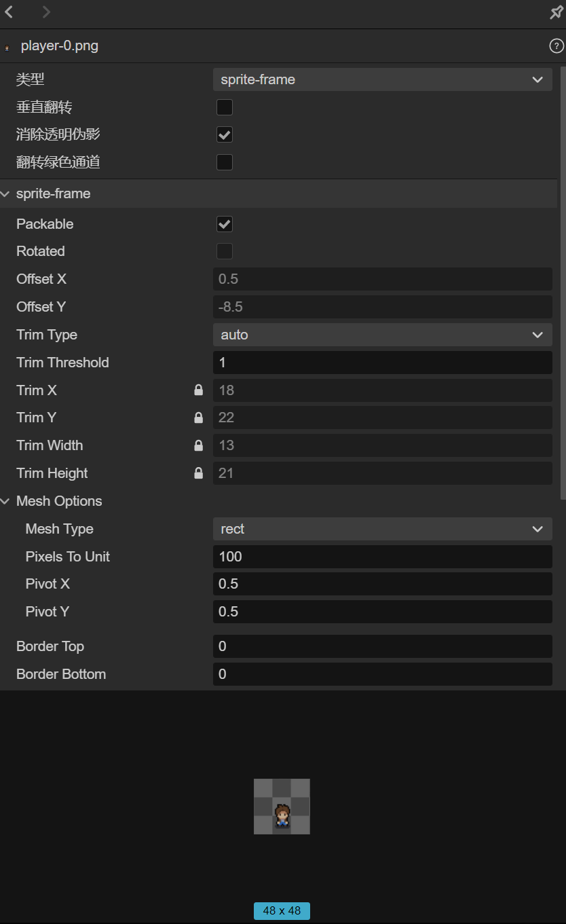566x924 pixels.
Task: Click the Trim Threshold input field
Action: pos(382,363)
